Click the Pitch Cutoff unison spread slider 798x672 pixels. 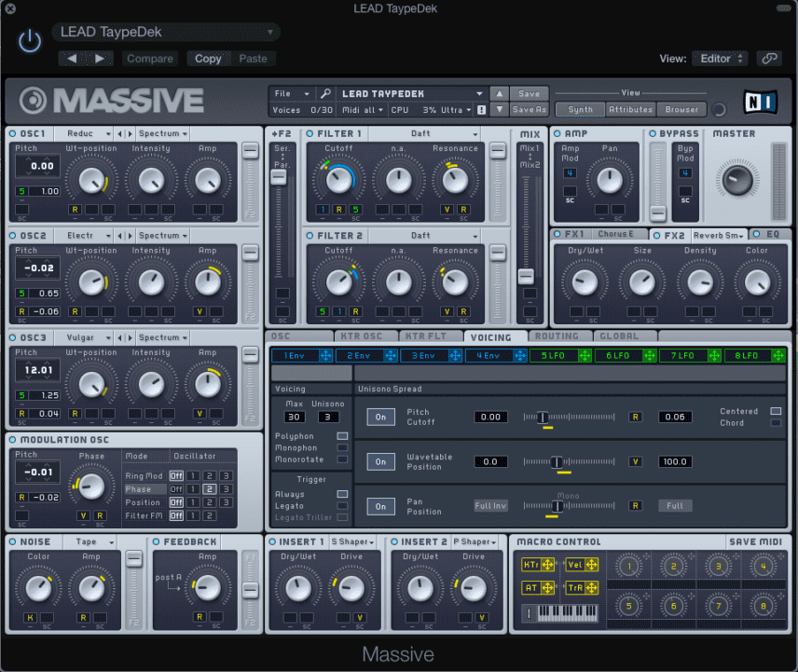click(569, 418)
